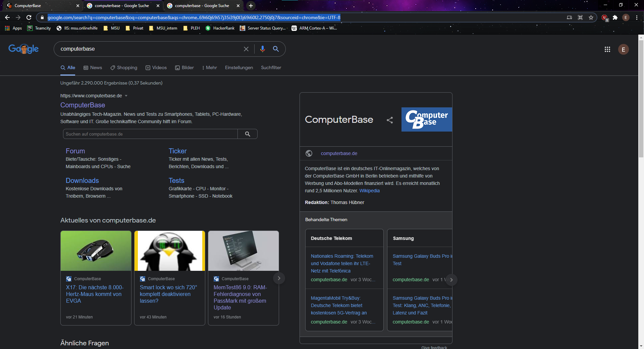Close the first ComputerBase tab

pos(78,6)
